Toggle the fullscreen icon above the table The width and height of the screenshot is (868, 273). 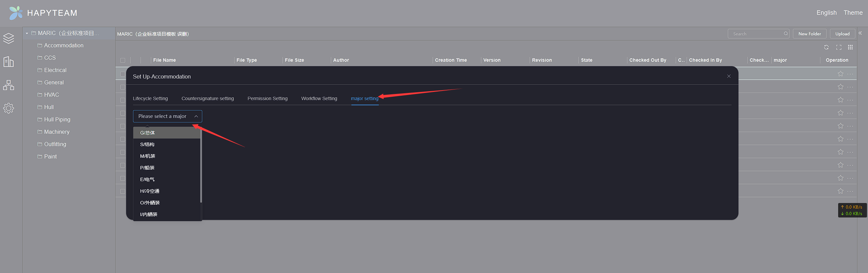pyautogui.click(x=839, y=47)
